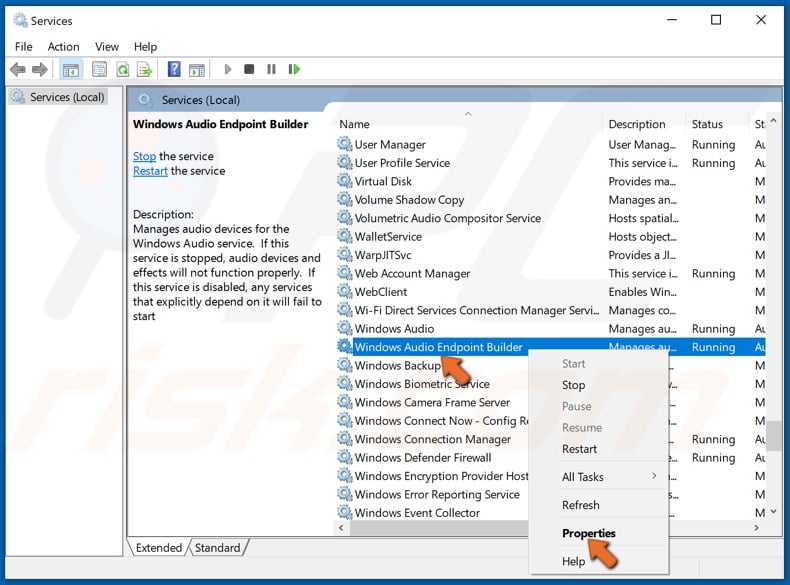Click the Refresh toolbar icon

point(122,69)
